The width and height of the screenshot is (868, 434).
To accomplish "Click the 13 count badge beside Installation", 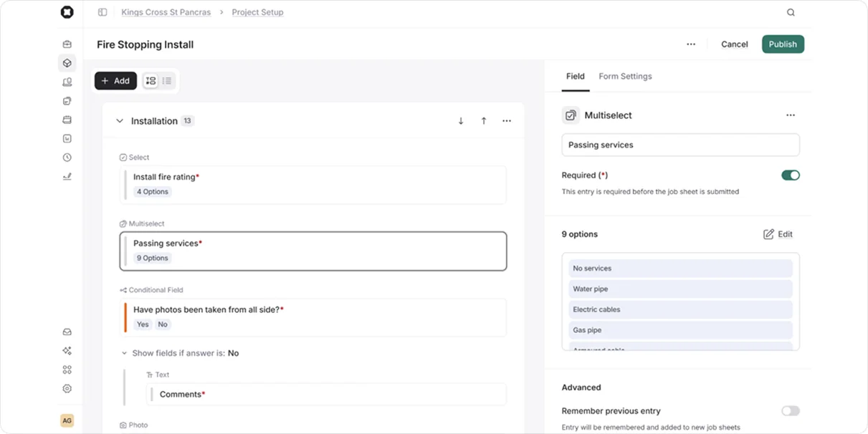I will [x=187, y=121].
